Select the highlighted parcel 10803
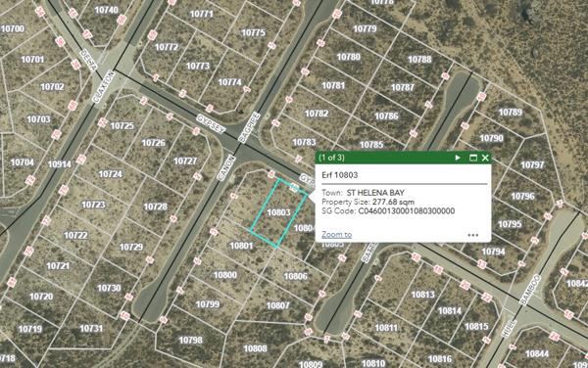The width and height of the screenshot is (588, 368). pos(278,212)
